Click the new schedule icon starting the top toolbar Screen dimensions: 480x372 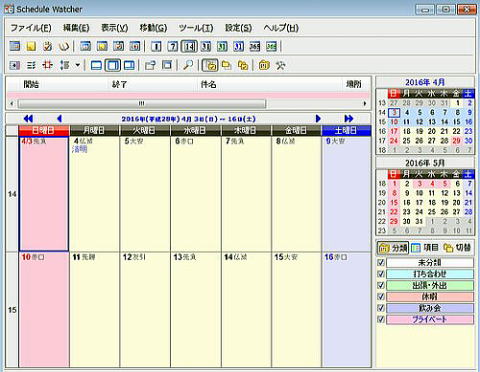[15, 46]
